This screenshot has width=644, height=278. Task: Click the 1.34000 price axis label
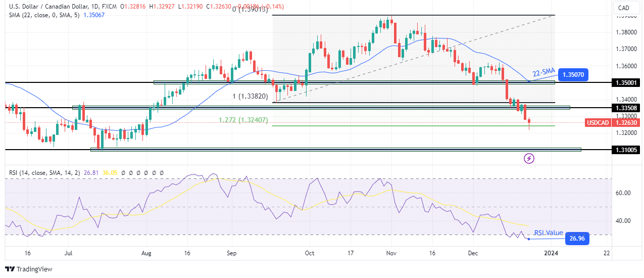(x=625, y=99)
